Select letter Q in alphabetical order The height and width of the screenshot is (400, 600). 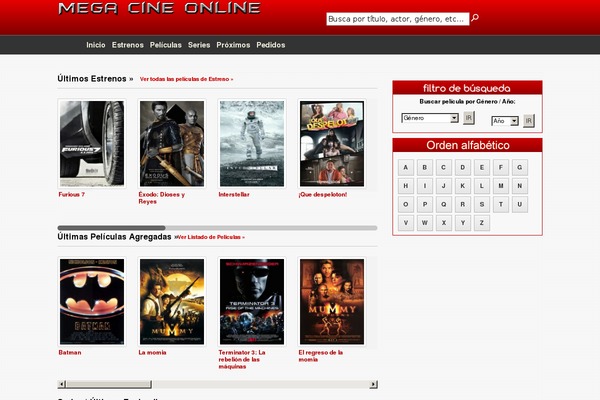[443, 204]
